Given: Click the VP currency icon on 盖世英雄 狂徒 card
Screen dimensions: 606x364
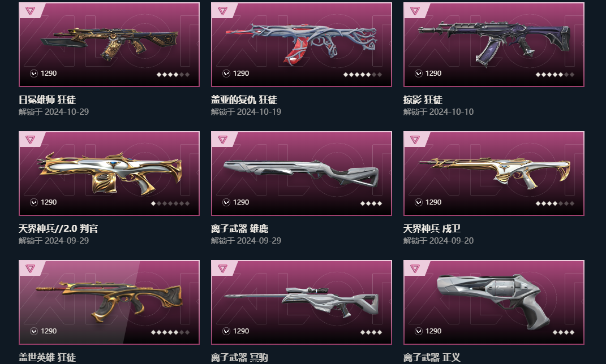Looking at the screenshot, I should (34, 331).
